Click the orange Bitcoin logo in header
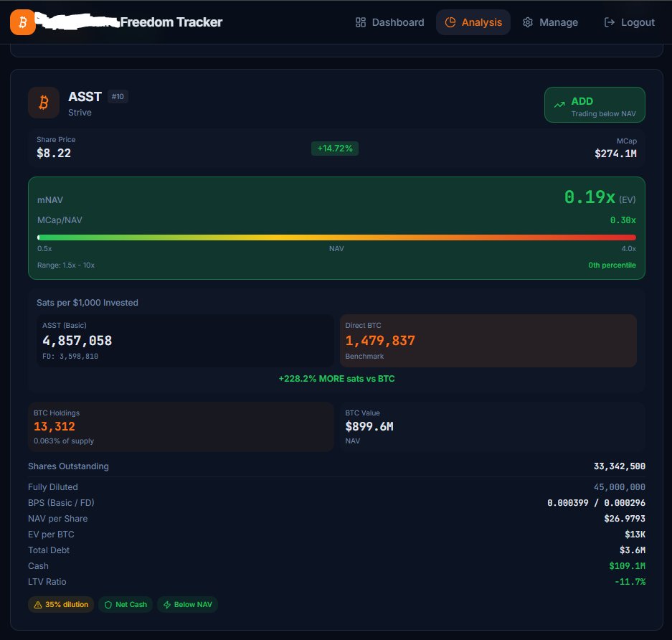Image resolution: width=672 pixels, height=640 pixels. (x=23, y=22)
